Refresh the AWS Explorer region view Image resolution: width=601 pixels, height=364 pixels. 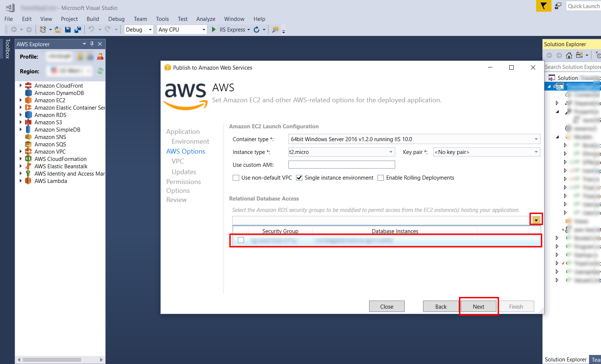(x=100, y=71)
